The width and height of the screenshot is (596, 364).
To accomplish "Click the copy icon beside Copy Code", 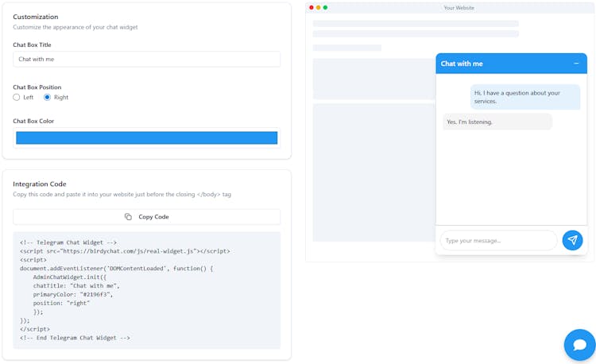I will pos(128,217).
